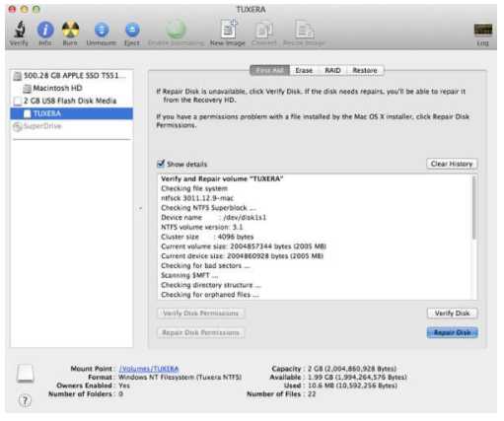
Task: Click the Capacity '2 GB' value
Action: (352, 369)
